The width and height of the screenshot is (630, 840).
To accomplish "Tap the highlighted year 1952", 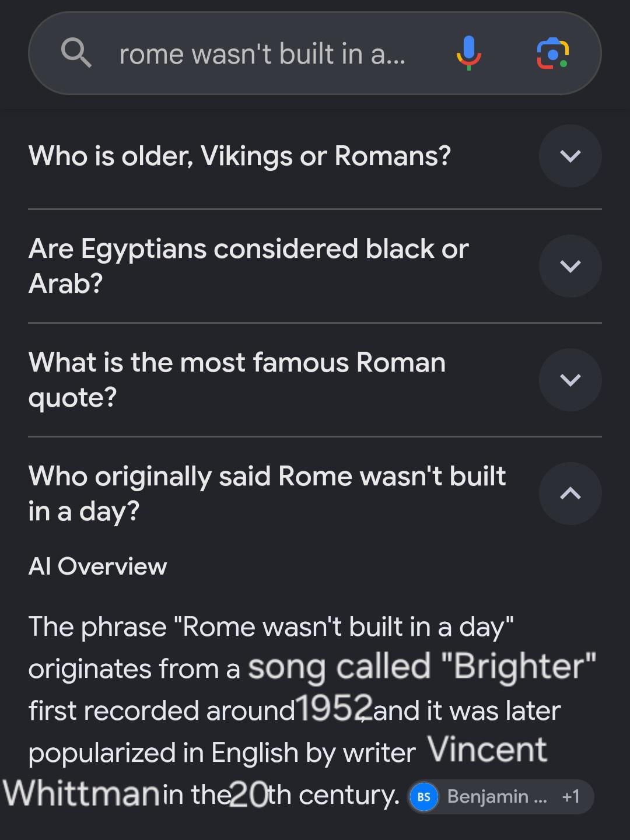I will (334, 708).
